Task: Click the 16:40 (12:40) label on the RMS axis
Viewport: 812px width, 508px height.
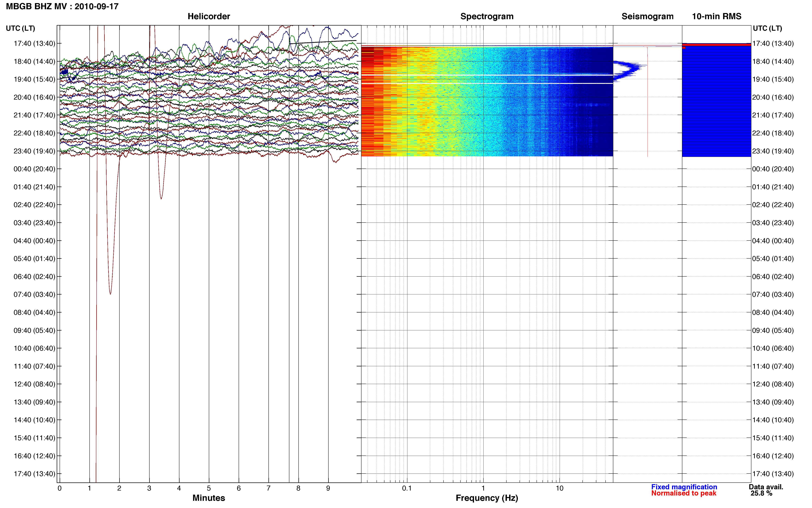Action: point(773,456)
